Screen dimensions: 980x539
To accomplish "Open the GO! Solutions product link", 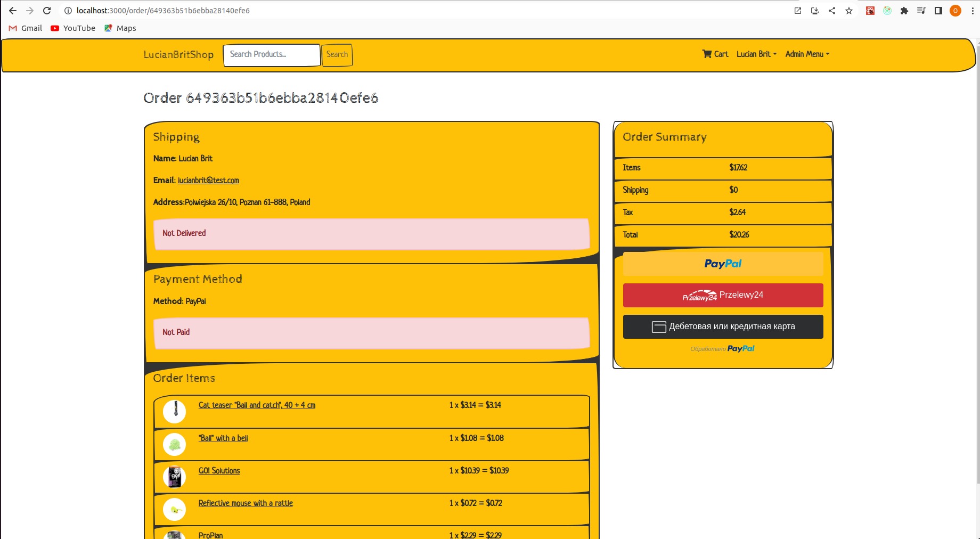I will pos(219,471).
